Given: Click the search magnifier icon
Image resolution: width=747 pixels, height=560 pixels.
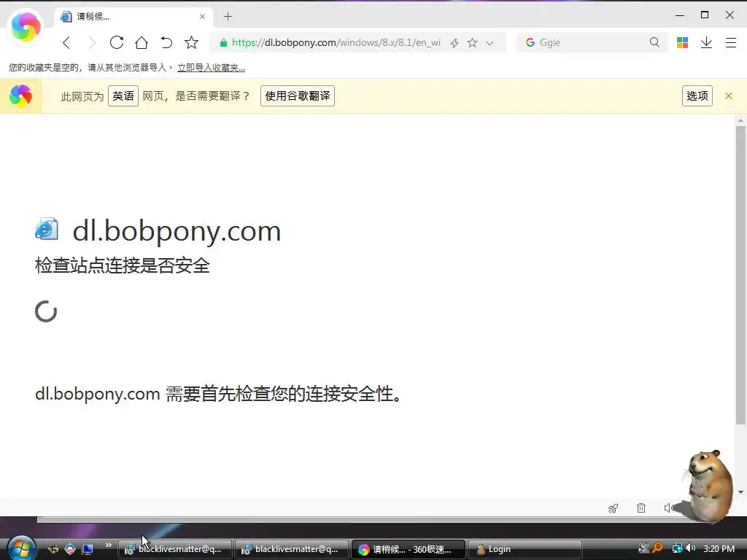Looking at the screenshot, I should point(654,42).
